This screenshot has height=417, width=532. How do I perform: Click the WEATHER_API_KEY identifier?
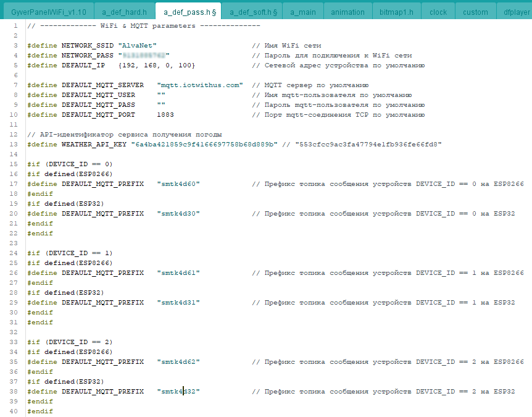pyautogui.click(x=94, y=145)
